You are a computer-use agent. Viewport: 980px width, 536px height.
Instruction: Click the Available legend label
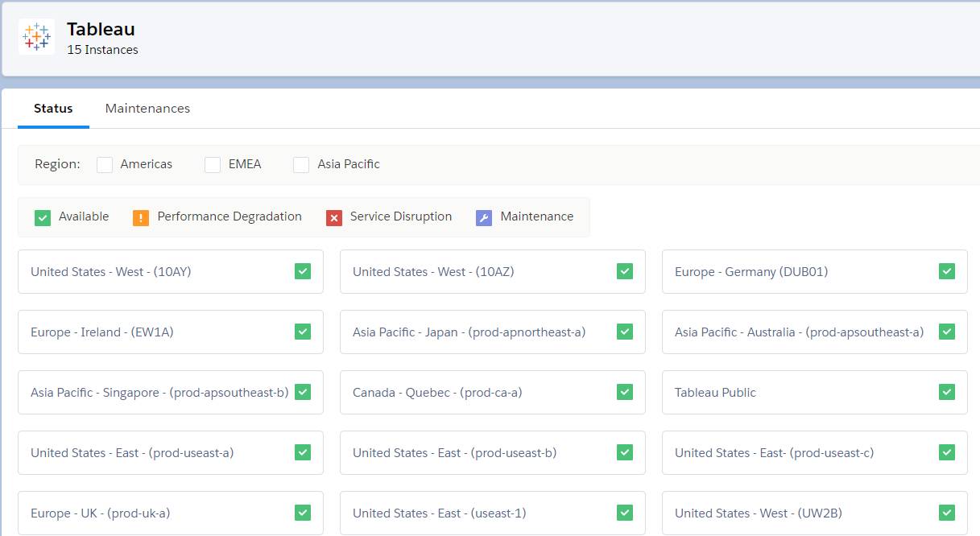click(84, 216)
